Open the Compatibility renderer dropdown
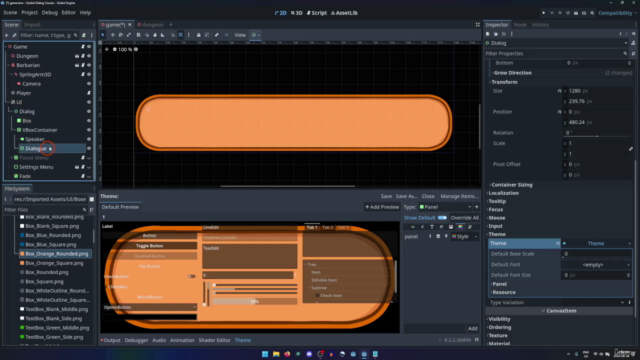This screenshot has width=640, height=360. pyautogui.click(x=617, y=13)
